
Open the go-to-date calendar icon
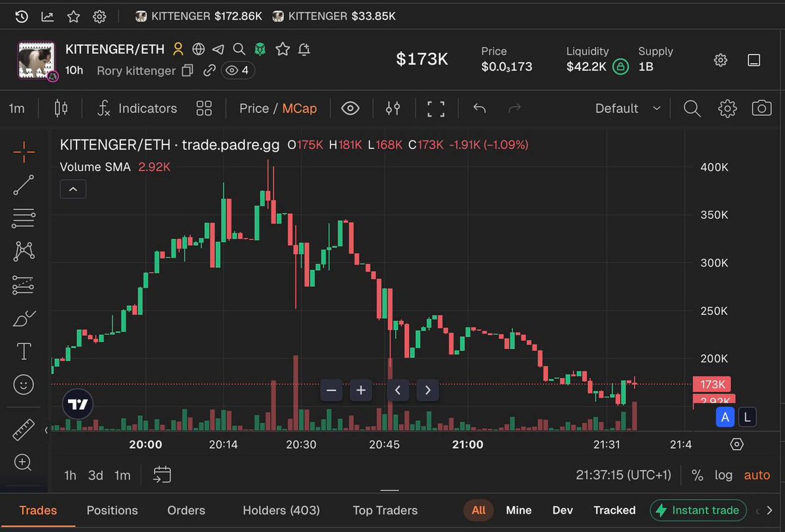tap(162, 474)
